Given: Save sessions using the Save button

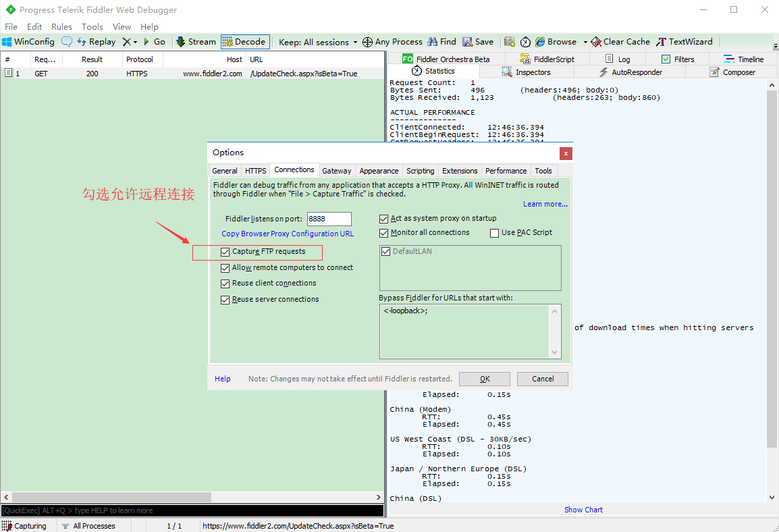Looking at the screenshot, I should click(x=478, y=42).
